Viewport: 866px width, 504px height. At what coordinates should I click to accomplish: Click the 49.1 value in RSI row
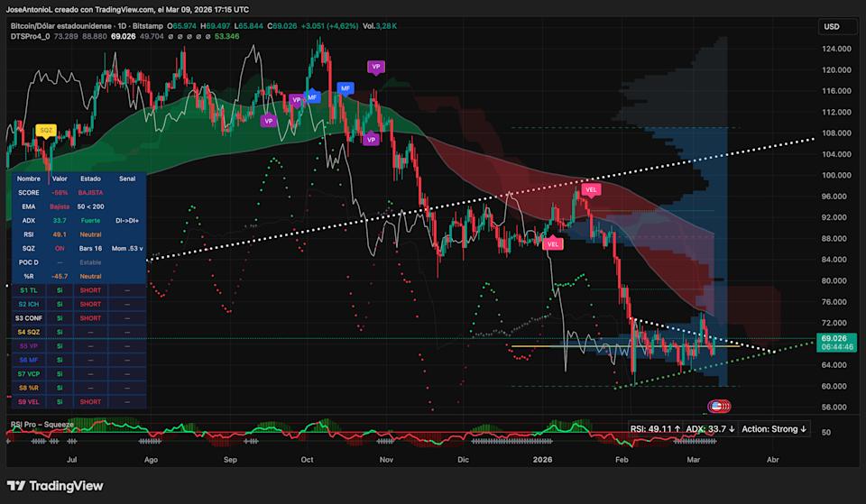(x=60, y=234)
